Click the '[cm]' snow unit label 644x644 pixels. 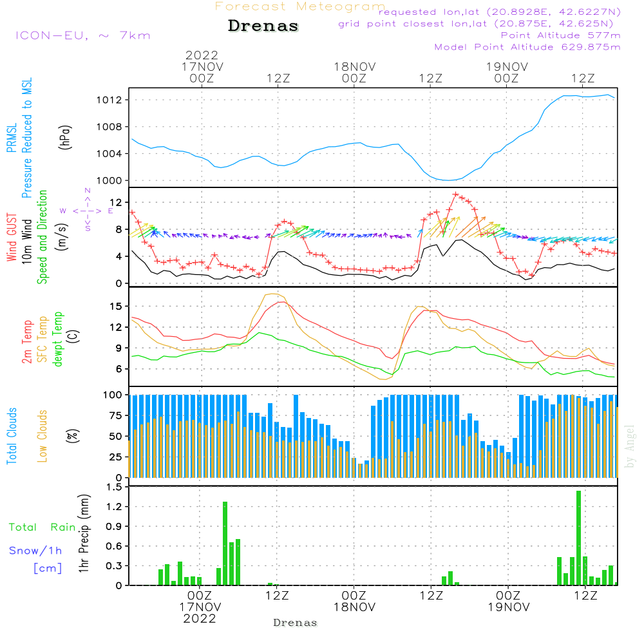click(x=48, y=568)
